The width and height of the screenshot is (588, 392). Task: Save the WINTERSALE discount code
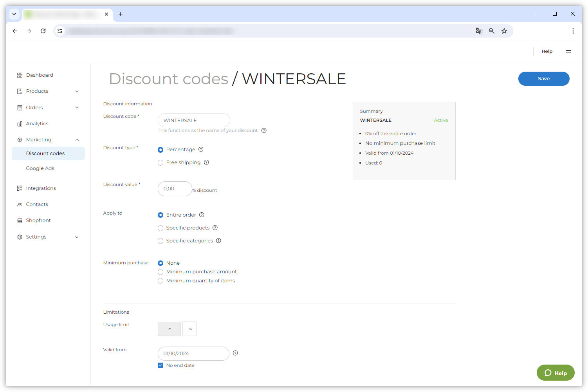544,78
